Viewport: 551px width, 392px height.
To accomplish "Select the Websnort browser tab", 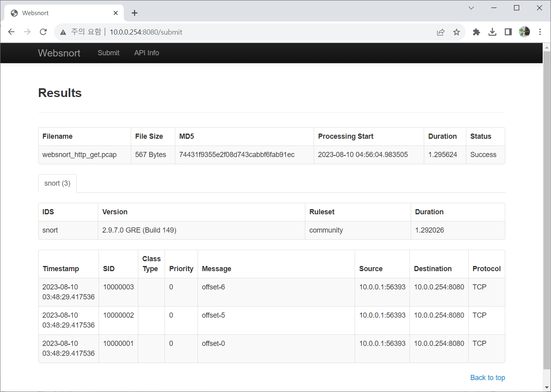I will coord(64,13).
